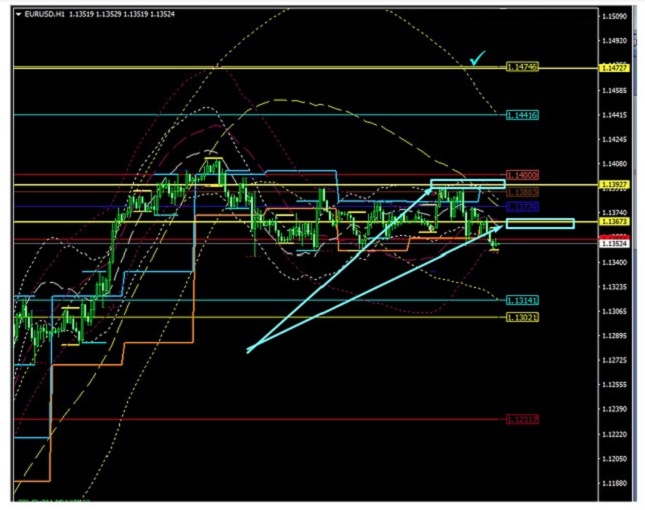The width and height of the screenshot is (645, 510).
Task: Click the 1.14008 red level label
Action: tap(522, 175)
